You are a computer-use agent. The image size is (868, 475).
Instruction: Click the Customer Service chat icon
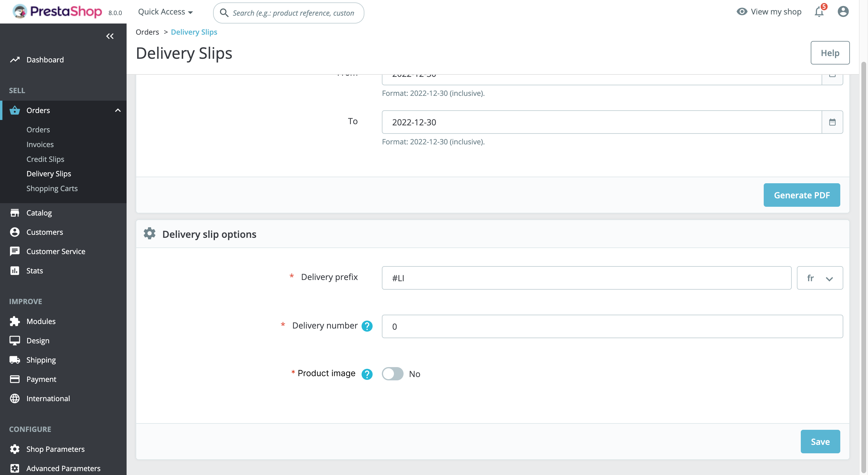point(15,251)
